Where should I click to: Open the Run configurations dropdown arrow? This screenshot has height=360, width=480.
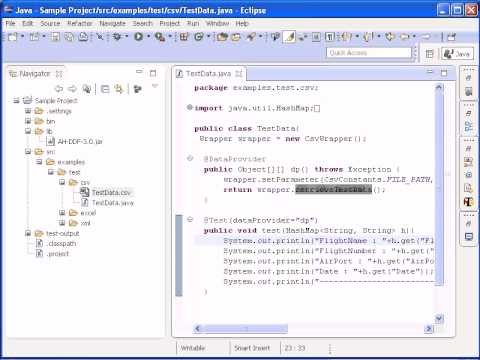[149, 36]
